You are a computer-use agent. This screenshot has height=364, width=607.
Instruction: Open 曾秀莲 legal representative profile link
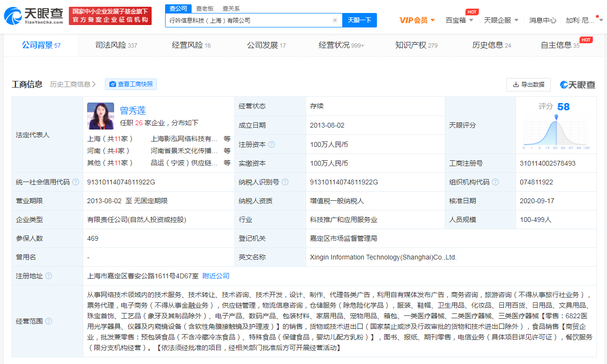(133, 110)
